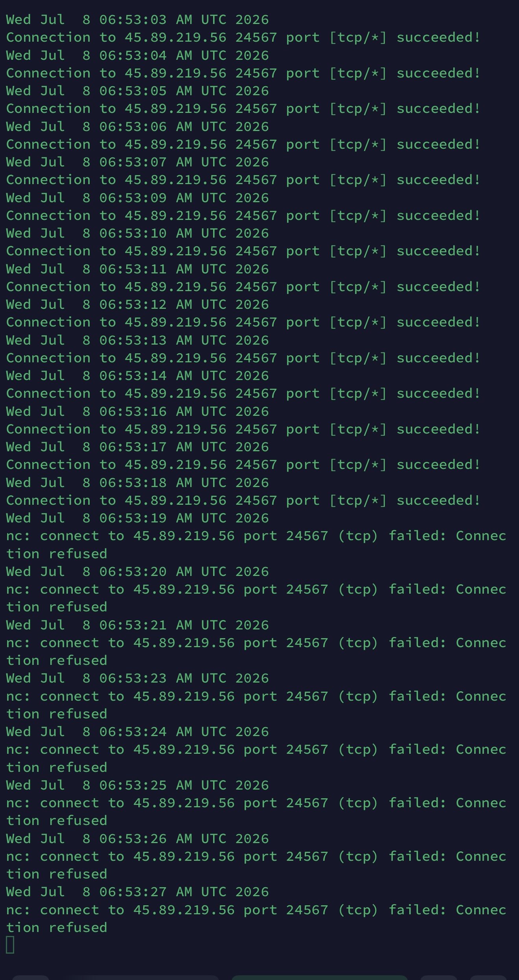Tap the second-from-right key at the bottom edge
519x980 pixels.
point(439,978)
